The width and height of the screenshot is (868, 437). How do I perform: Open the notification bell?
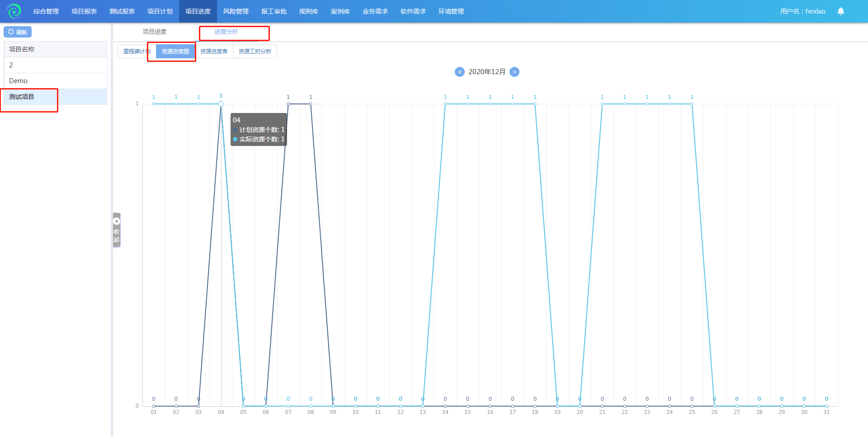[840, 11]
